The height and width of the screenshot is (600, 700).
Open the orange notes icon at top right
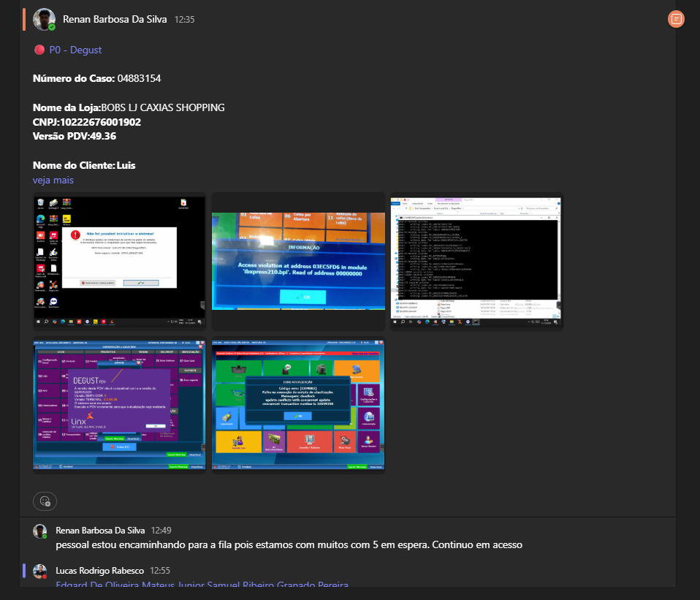[x=676, y=19]
